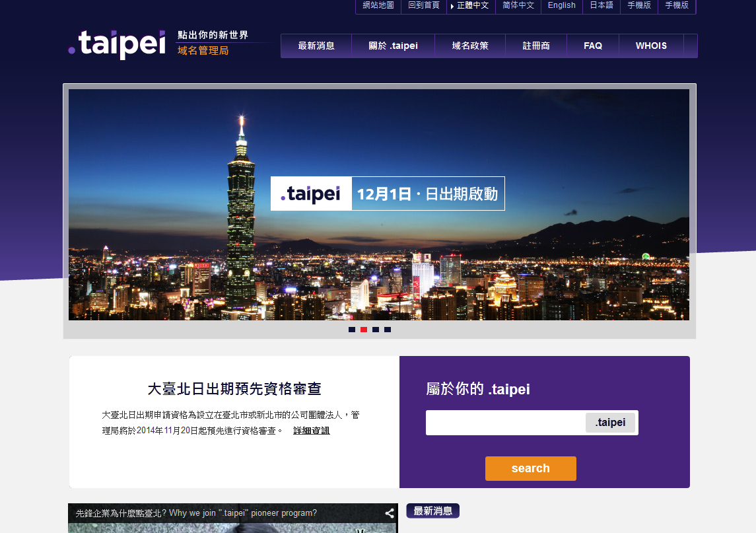Open the FAQ menu item
This screenshot has height=533, width=756.
pos(593,46)
